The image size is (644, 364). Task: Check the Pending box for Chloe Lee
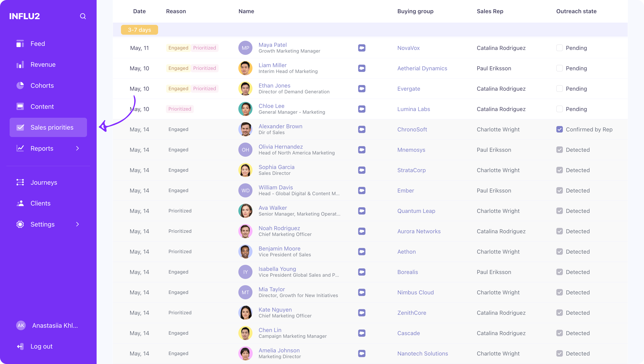point(559,109)
